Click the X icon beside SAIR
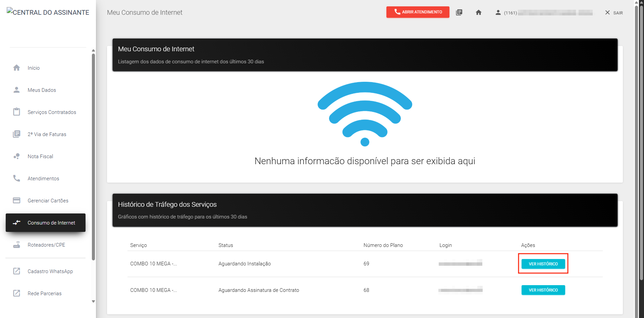The image size is (644, 318). tap(607, 12)
